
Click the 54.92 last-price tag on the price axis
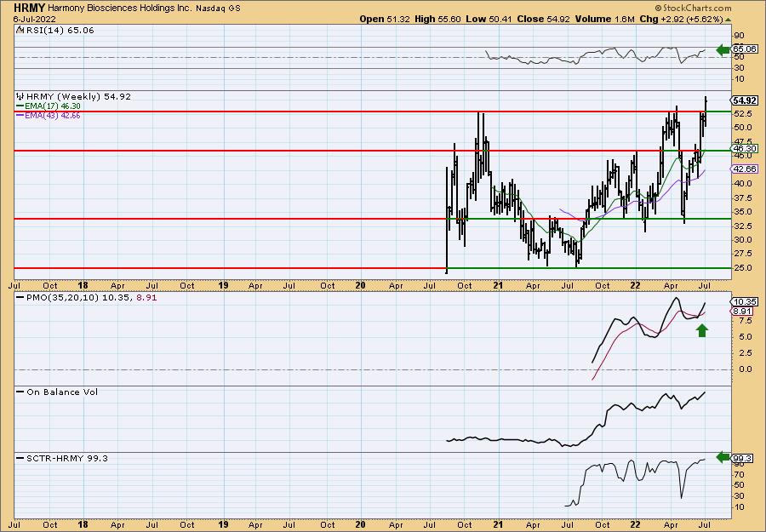point(745,100)
